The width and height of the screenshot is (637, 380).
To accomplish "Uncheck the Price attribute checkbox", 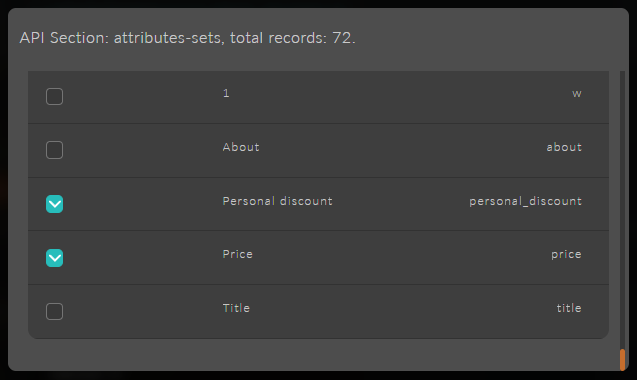I will tap(54, 258).
